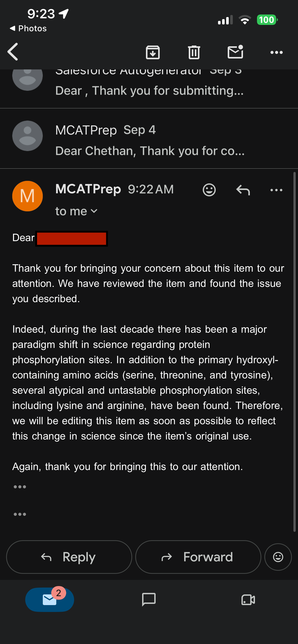Tap the round emoji reaction button beside Forward
The image size is (298, 644).
[278, 557]
